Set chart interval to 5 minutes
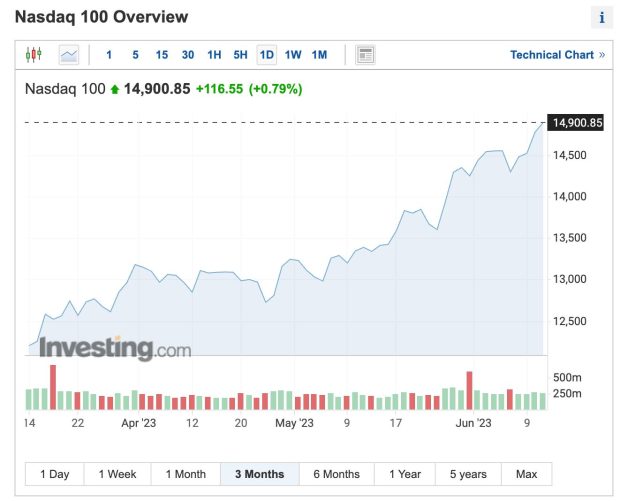The height and width of the screenshot is (501, 620). click(x=135, y=55)
